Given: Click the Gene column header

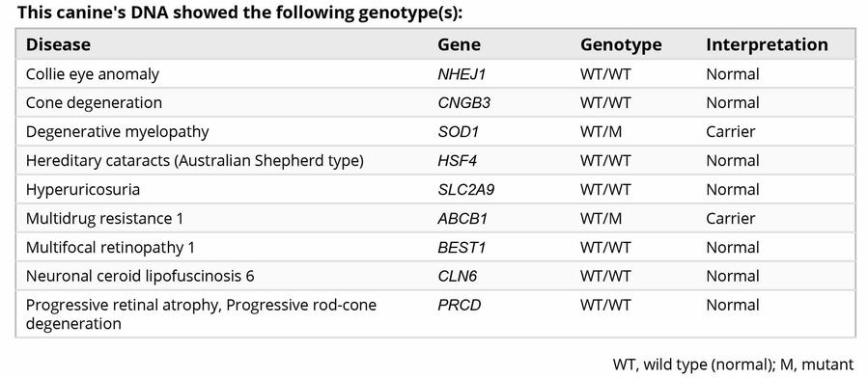Looking at the screenshot, I should coord(459,44).
